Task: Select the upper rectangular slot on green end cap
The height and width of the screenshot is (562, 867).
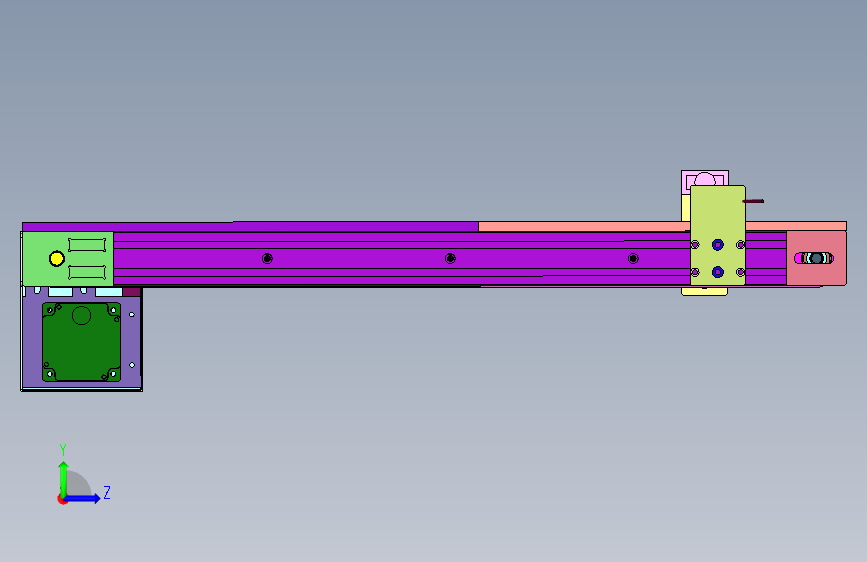Action: pos(87,244)
